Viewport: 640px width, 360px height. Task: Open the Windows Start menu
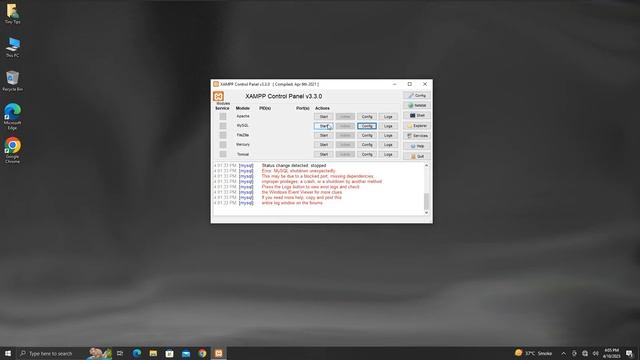[8, 353]
